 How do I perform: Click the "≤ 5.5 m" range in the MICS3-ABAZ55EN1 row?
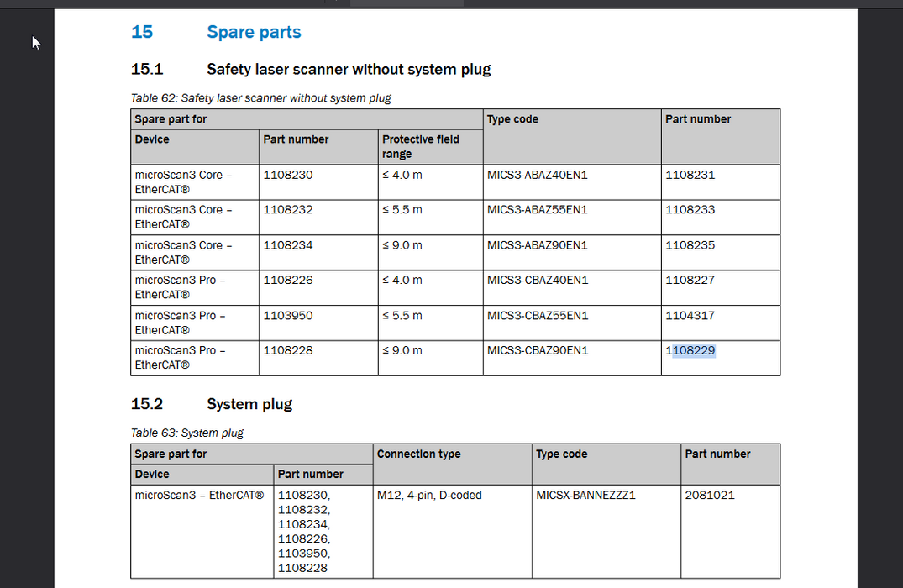coord(402,210)
